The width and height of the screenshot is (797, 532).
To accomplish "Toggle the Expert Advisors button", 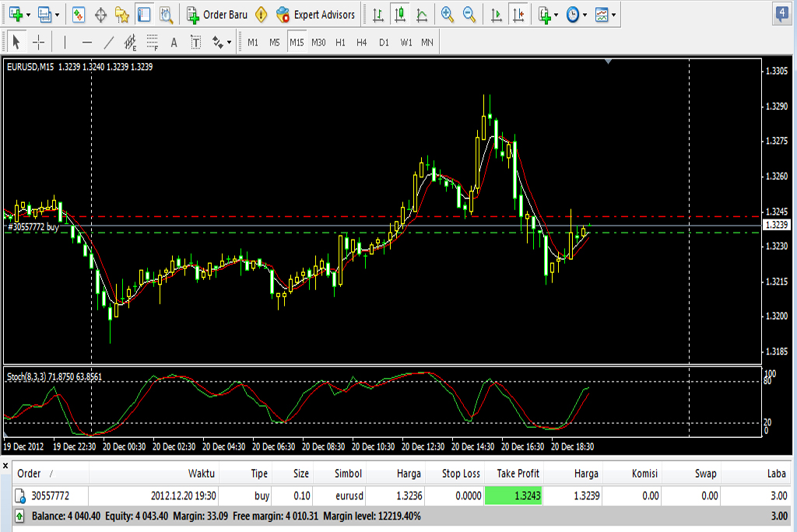I will point(315,15).
